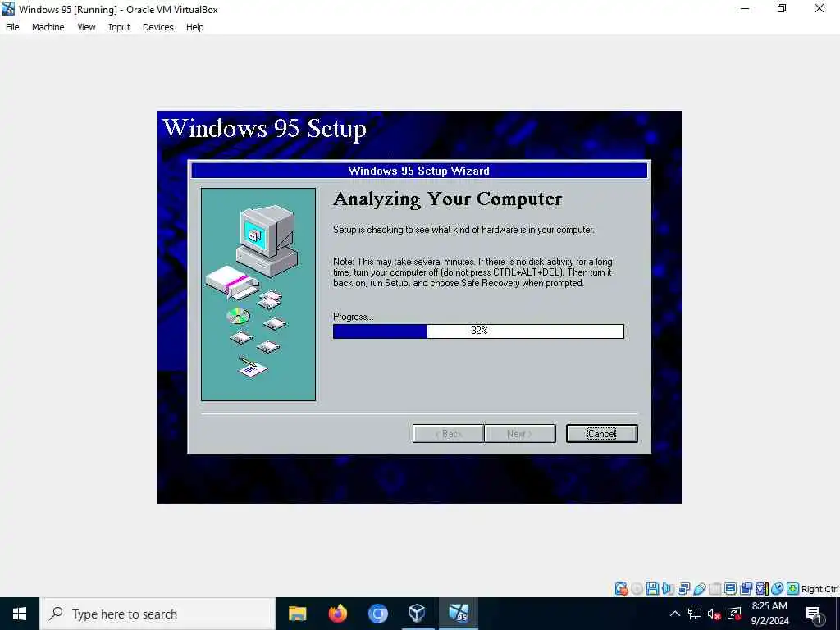Click the mouse integration indicator icon
Viewport: 840px width, 630px height.
[778, 589]
